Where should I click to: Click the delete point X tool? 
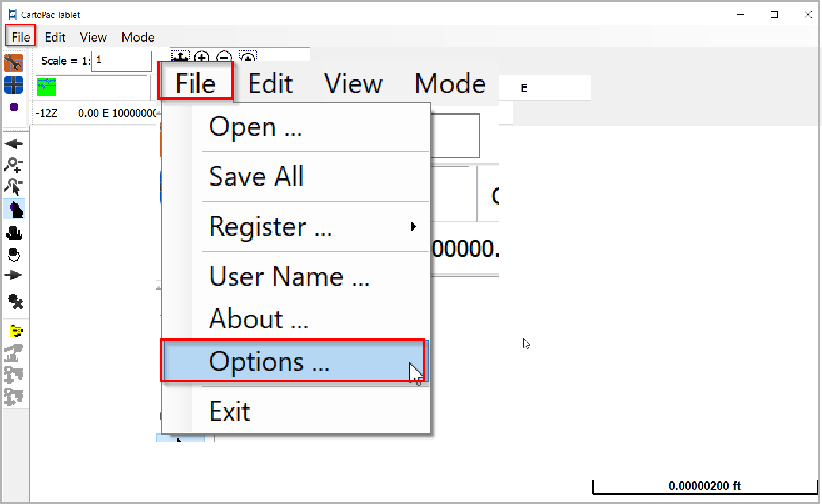tap(15, 301)
